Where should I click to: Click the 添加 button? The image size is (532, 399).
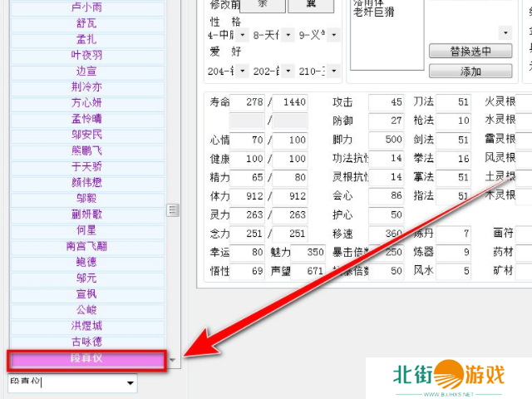[470, 71]
